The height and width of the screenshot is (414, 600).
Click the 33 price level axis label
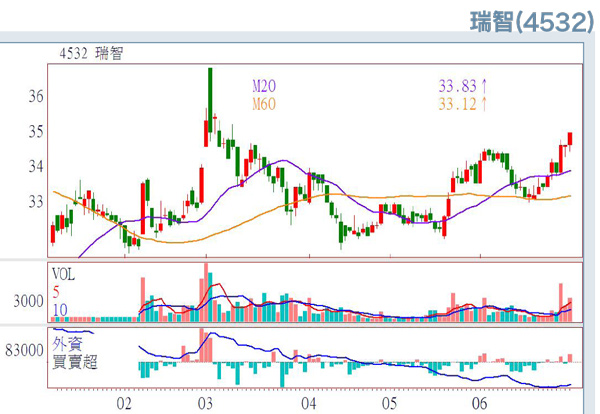pos(36,201)
